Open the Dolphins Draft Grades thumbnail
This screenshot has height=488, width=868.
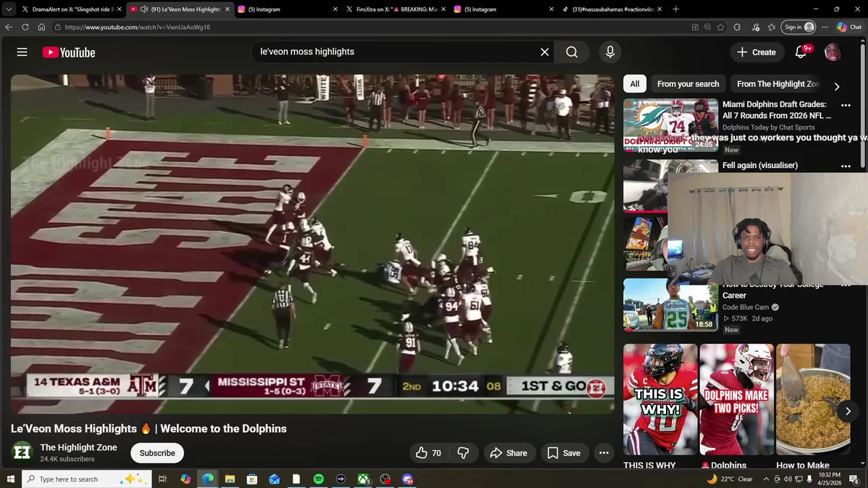(x=671, y=126)
